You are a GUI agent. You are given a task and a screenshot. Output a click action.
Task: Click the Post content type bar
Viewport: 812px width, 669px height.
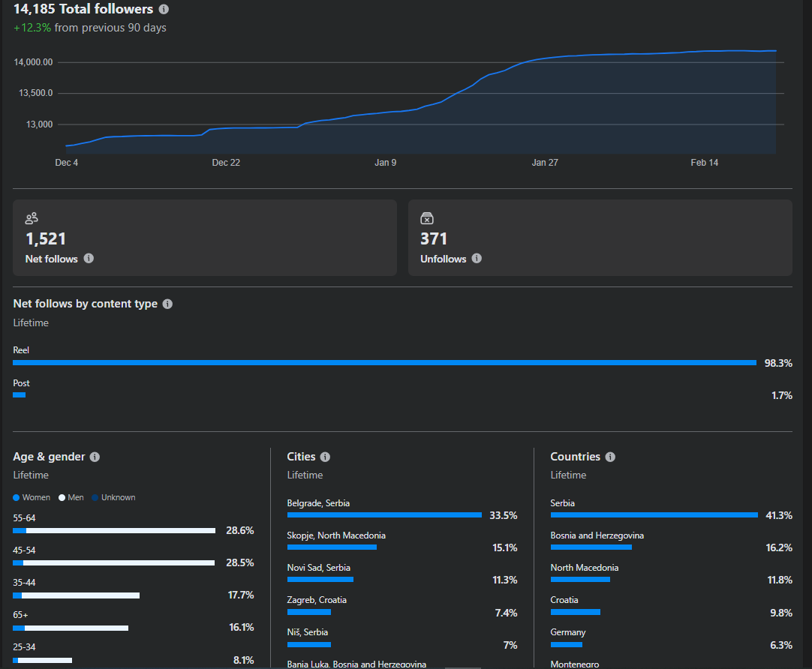[20, 394]
